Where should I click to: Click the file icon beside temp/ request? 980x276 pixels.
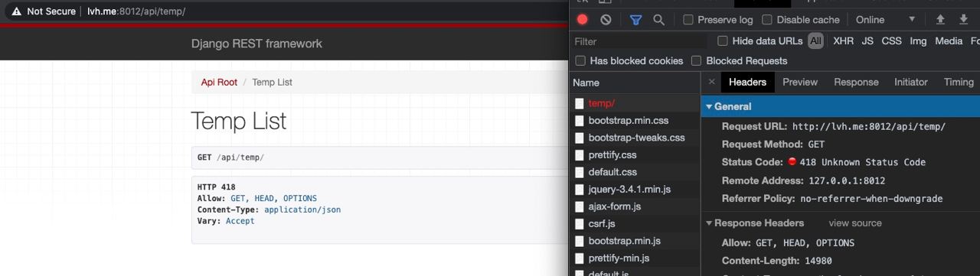pos(580,103)
